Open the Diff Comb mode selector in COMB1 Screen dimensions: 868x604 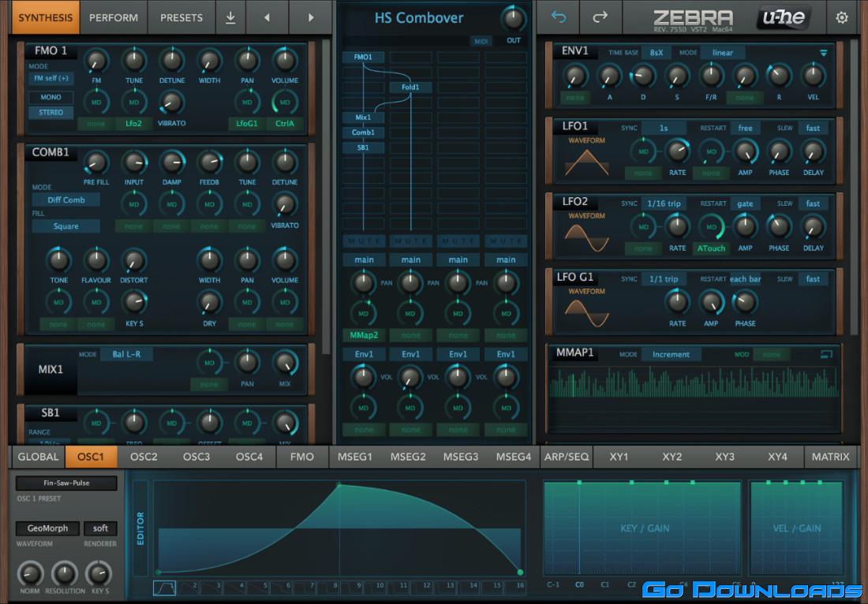tap(66, 199)
